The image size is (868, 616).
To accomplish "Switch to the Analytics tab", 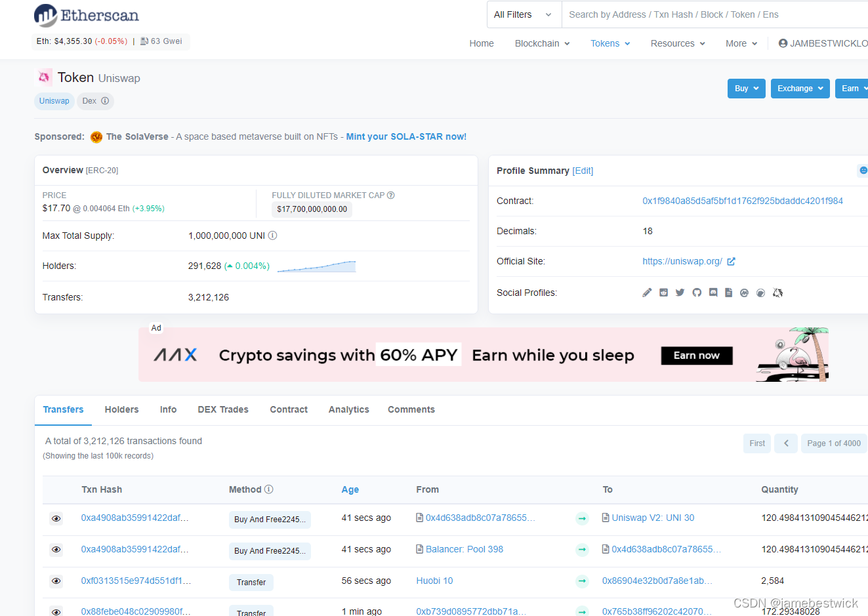I will pos(349,409).
